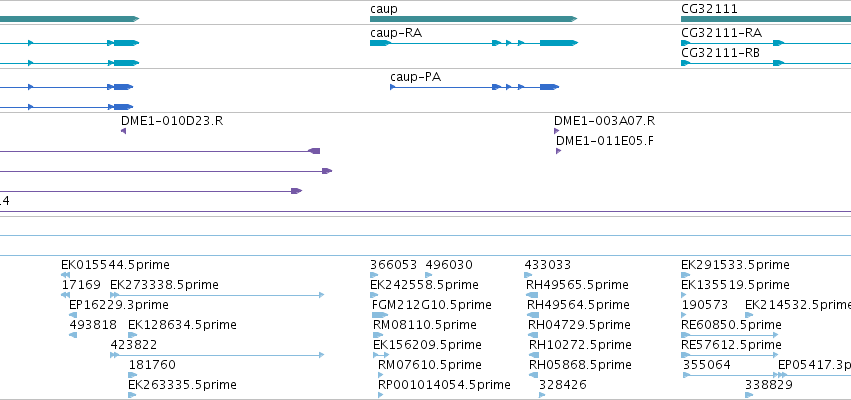Click the 423822 EST feature line
Image resolution: width=851 pixels, height=400 pixels.
[217, 355]
